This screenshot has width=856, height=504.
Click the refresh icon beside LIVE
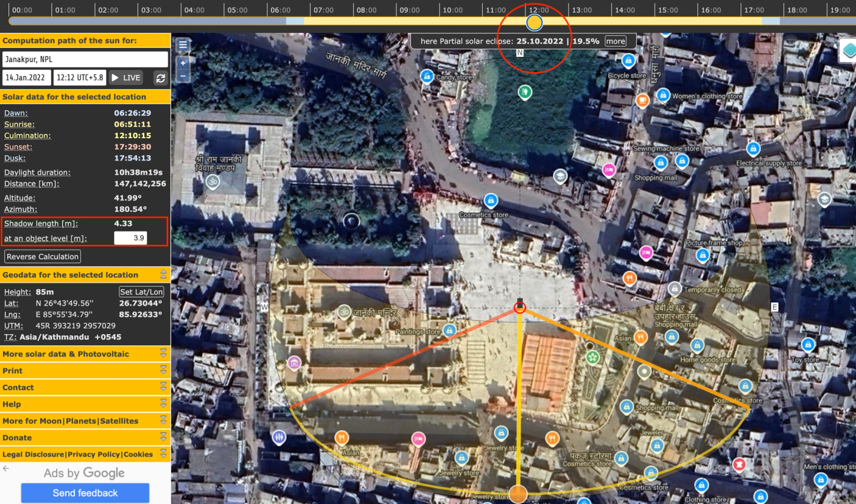[x=161, y=78]
